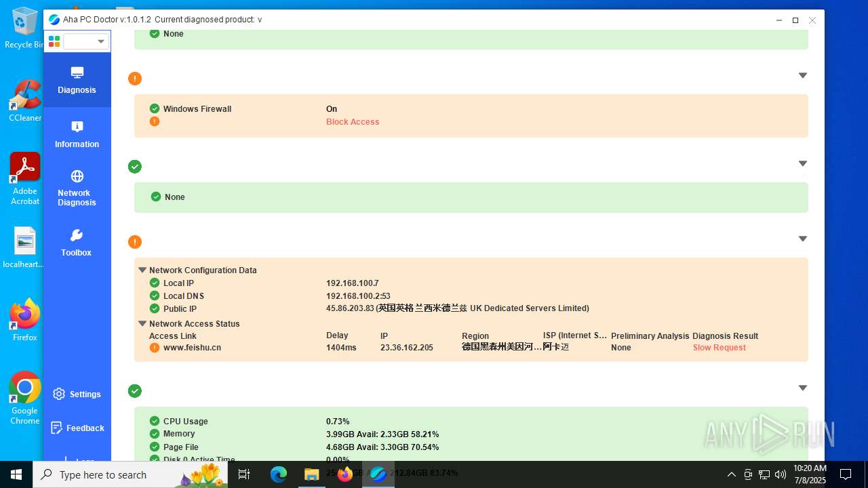Select the public IP value 45.86.203.83
Image resolution: width=868 pixels, height=488 pixels.
coord(350,308)
